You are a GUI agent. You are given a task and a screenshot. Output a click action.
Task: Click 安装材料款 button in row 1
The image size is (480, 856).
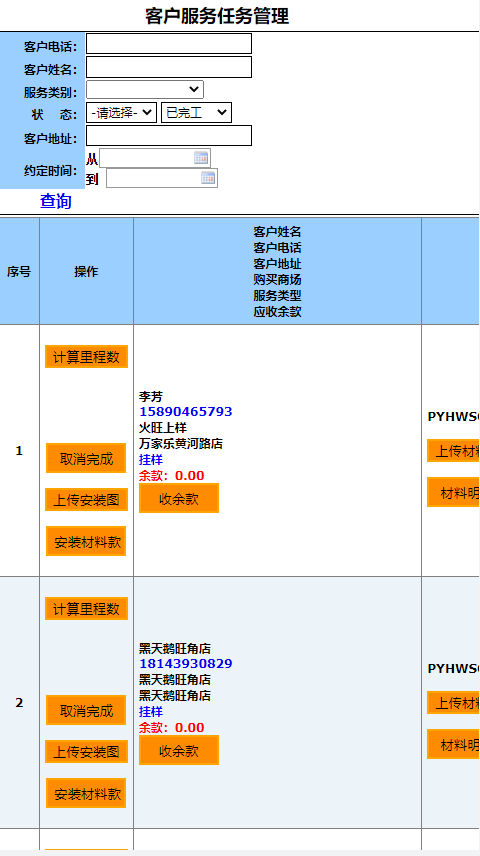[86, 541]
